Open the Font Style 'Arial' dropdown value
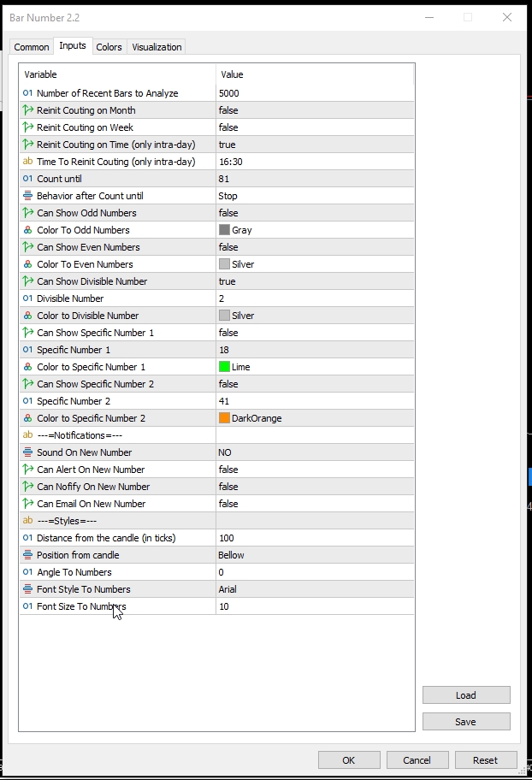Image resolution: width=532 pixels, height=780 pixels. 314,589
